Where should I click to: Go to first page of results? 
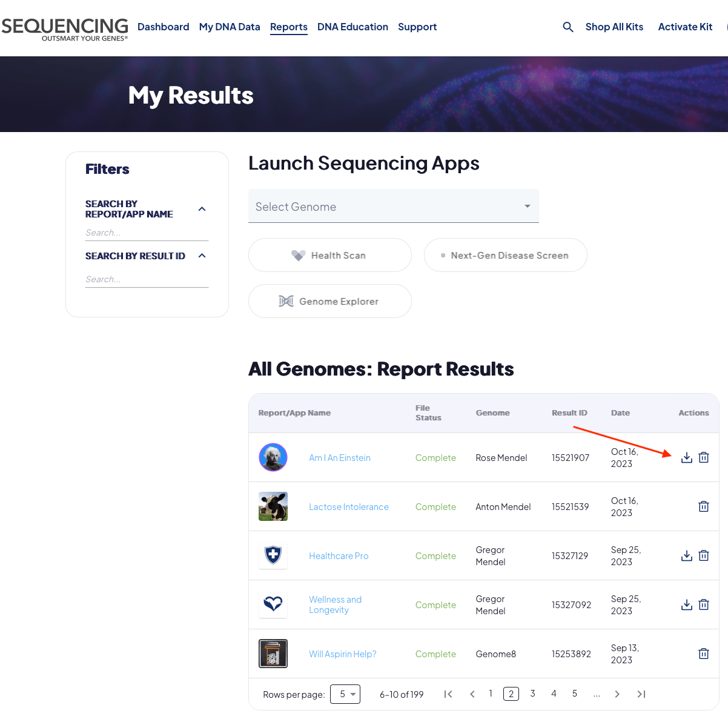pos(448,694)
